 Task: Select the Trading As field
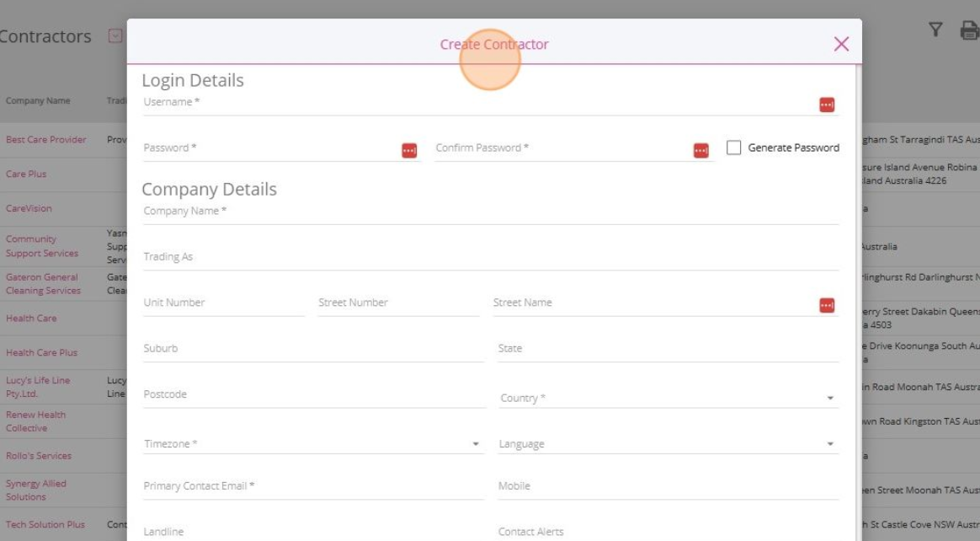coord(490,257)
